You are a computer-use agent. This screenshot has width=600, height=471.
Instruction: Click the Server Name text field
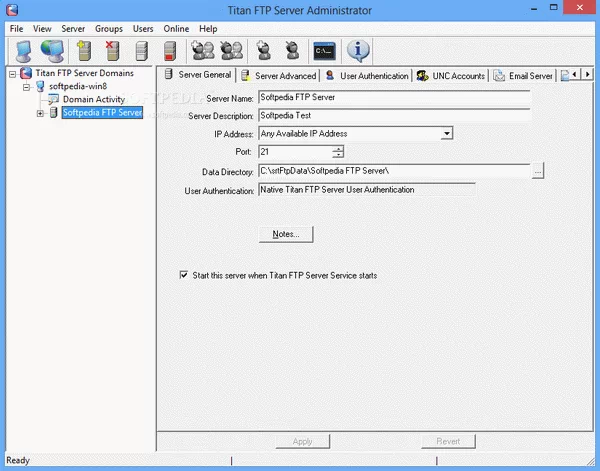[393, 97]
